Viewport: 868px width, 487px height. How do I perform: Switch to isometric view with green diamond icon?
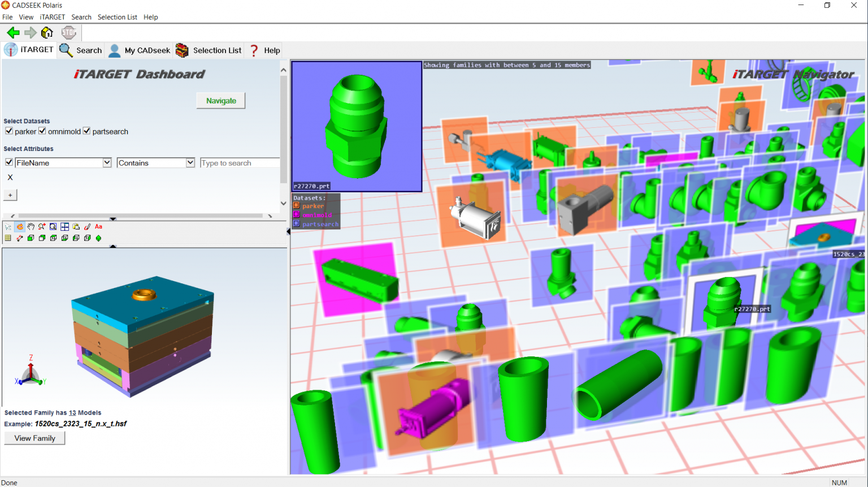[99, 239]
